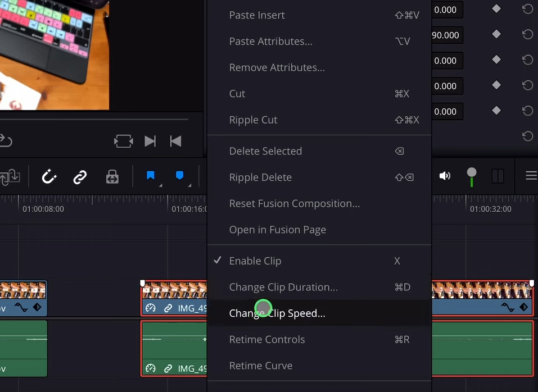Click the curved arrow icon under viewer left
This screenshot has height=392, width=538.
pos(6,140)
